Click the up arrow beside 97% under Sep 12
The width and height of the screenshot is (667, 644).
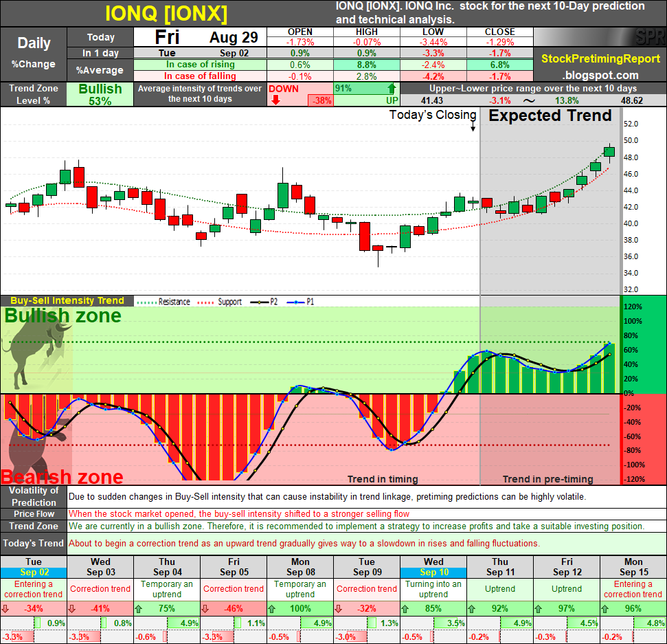point(539,609)
